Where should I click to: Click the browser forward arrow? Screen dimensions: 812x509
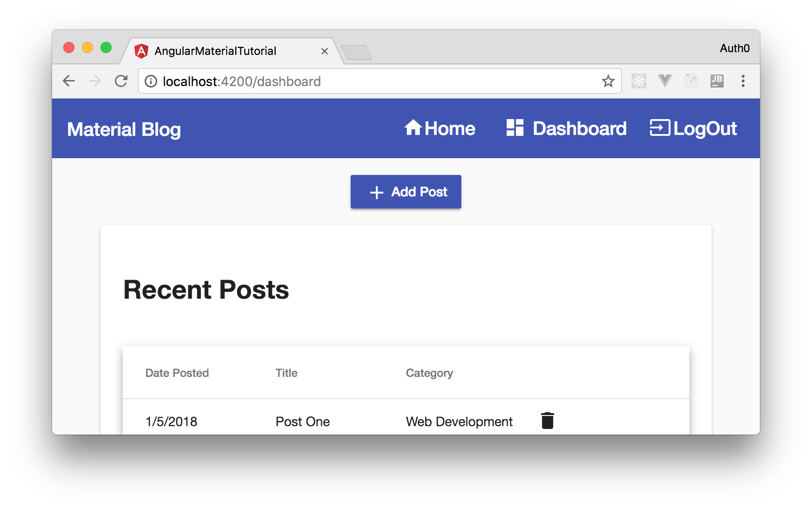click(x=95, y=81)
